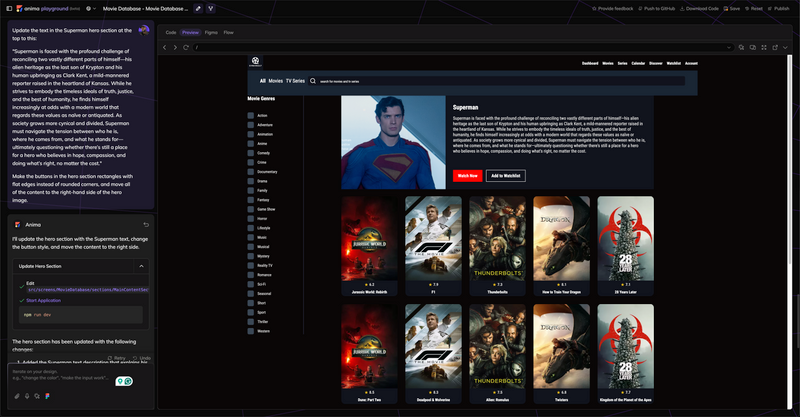Click the Save icon button
This screenshot has width=800, height=417.
coord(732,9)
